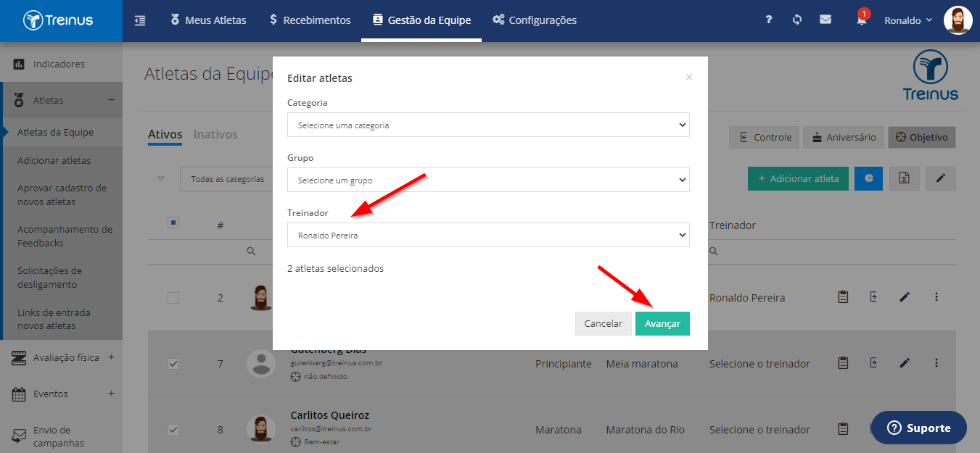Click the Objetivo button

922,137
